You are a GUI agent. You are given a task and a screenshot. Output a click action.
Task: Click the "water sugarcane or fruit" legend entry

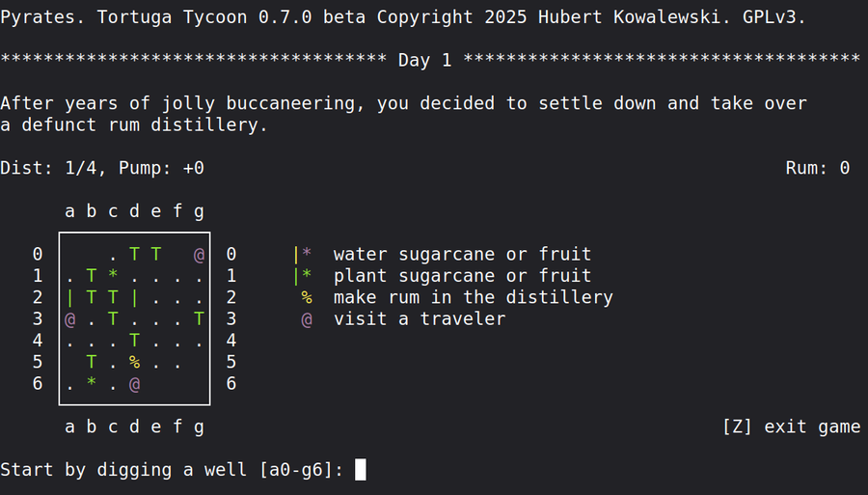point(462,255)
